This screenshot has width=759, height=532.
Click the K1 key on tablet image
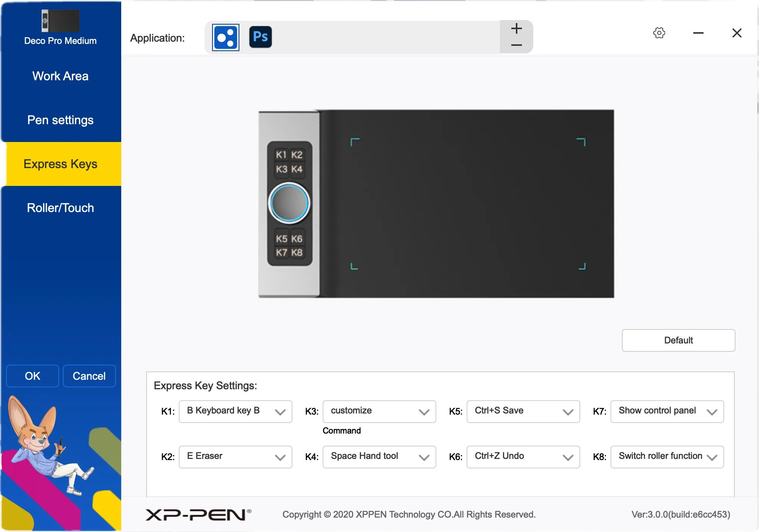[281, 154]
